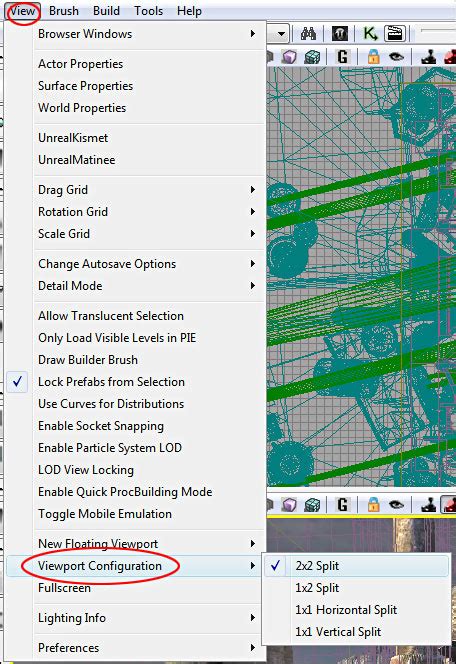Expand Change Autosave Options submenu

tap(135, 264)
